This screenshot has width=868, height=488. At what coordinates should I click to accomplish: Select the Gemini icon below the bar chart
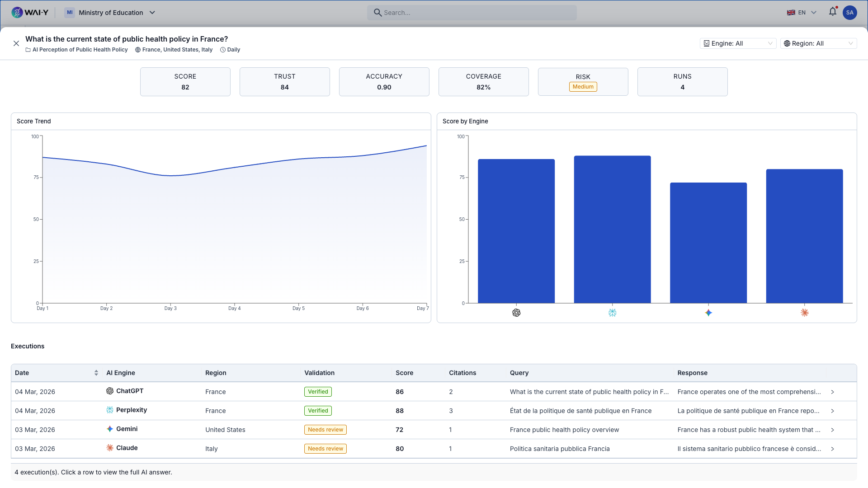click(708, 312)
